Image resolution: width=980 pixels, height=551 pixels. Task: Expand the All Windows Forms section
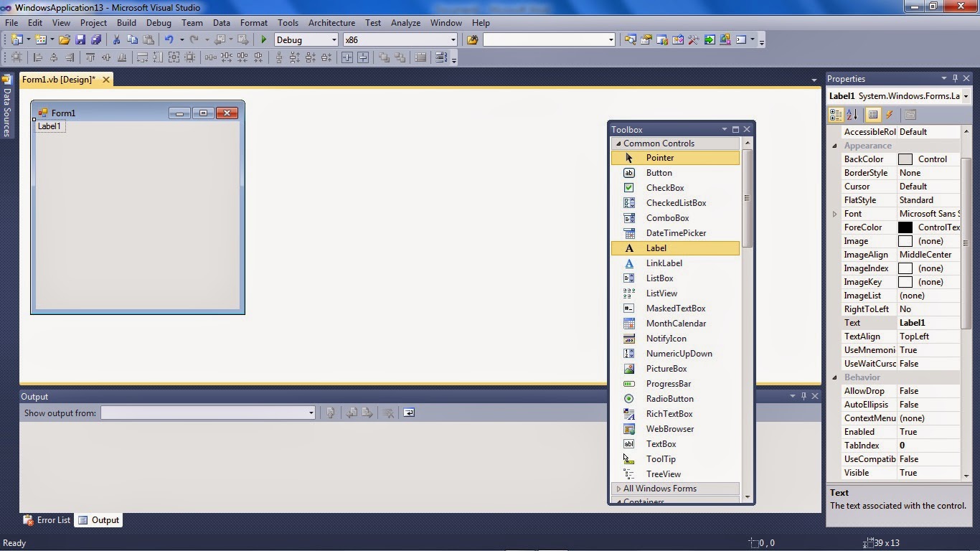[x=661, y=488]
